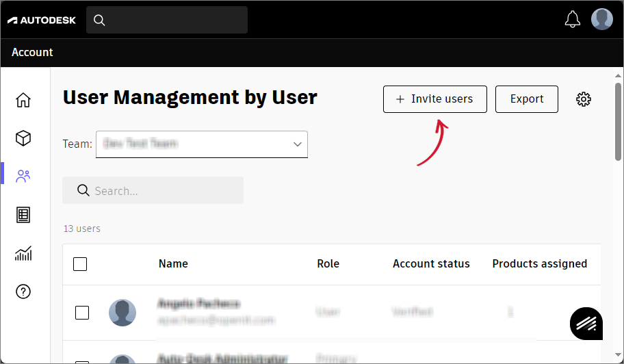The height and width of the screenshot is (364, 624).
Task: Click the Account header link
Action: 32,52
